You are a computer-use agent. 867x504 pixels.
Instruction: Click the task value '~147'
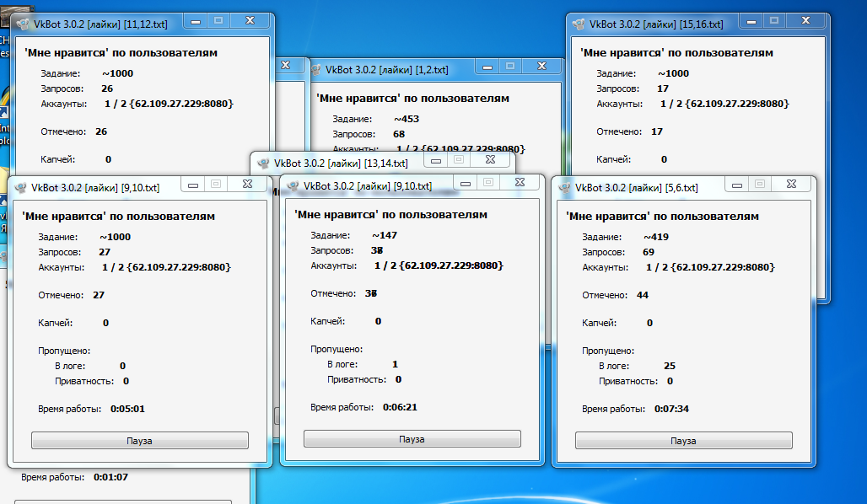click(385, 235)
